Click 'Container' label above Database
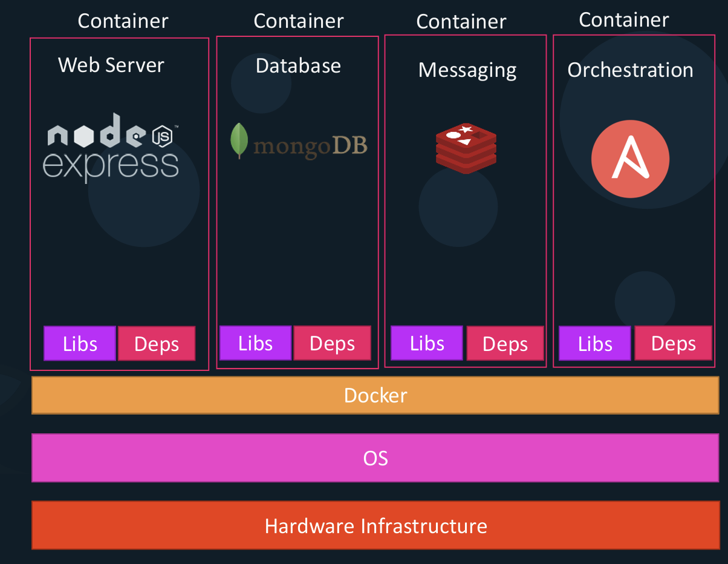This screenshot has height=564, width=728. click(x=299, y=21)
